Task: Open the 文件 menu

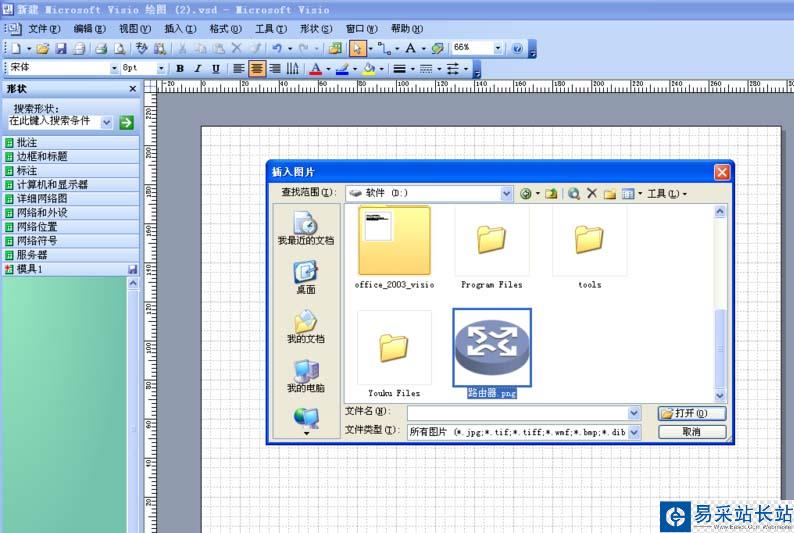Action: 44,29
